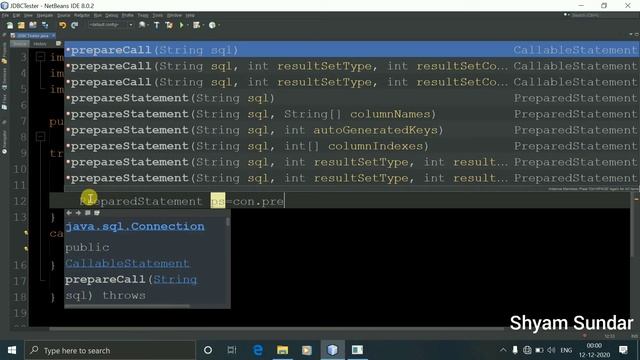Screen dimensions: 640x360
Task: Click the text on editor line 12
Action: [182, 201]
